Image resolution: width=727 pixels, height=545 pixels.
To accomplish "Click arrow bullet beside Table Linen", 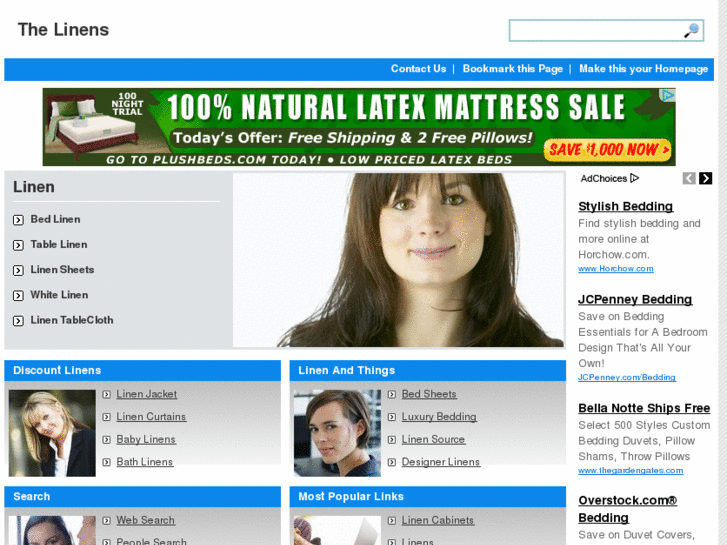I will (x=18, y=245).
